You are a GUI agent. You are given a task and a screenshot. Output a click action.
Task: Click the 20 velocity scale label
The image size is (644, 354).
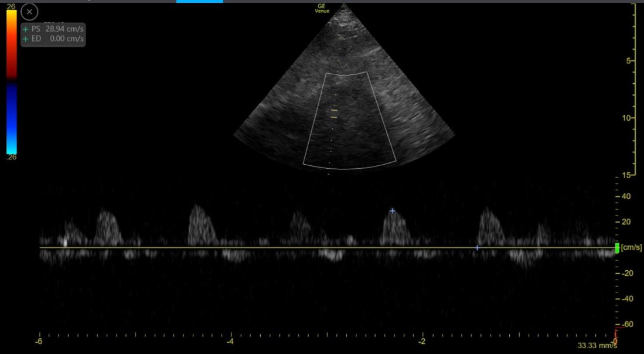(626, 222)
